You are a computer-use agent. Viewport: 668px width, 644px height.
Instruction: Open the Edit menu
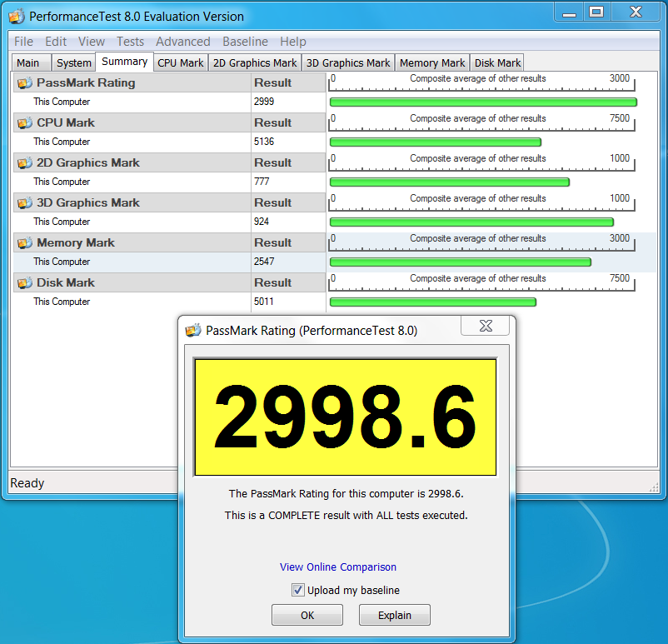click(56, 42)
